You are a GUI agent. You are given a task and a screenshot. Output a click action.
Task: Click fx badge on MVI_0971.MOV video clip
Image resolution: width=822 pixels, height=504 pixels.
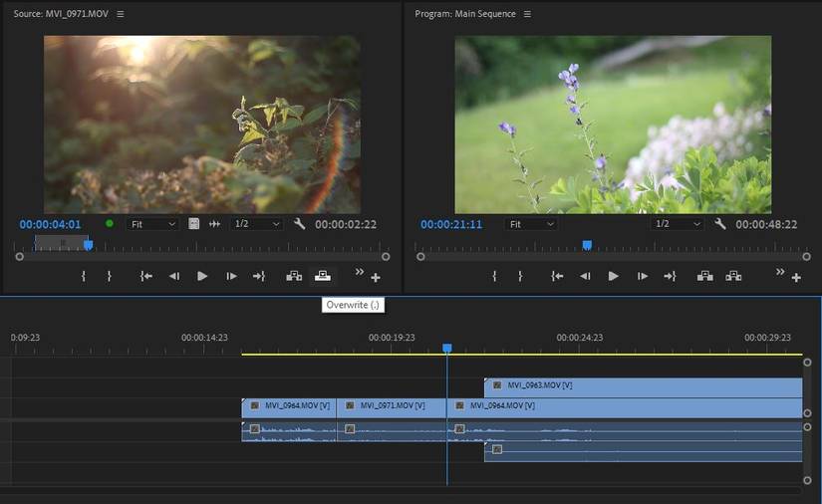350,405
